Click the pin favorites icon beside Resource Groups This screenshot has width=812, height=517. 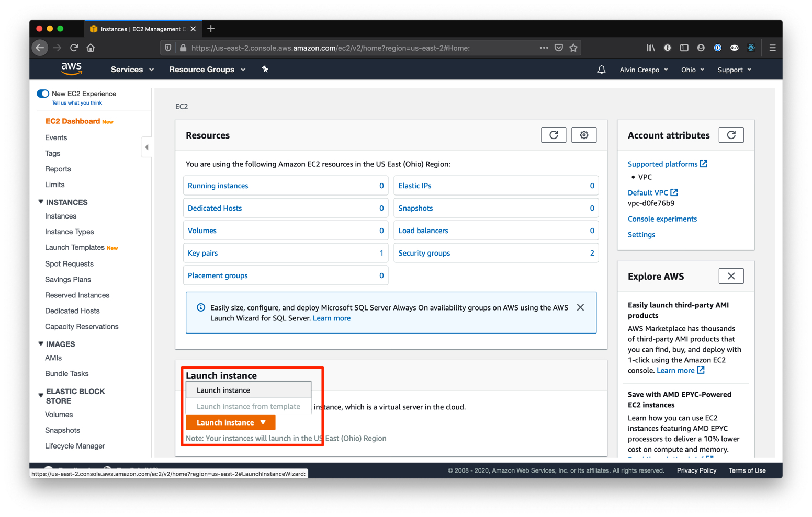click(265, 69)
